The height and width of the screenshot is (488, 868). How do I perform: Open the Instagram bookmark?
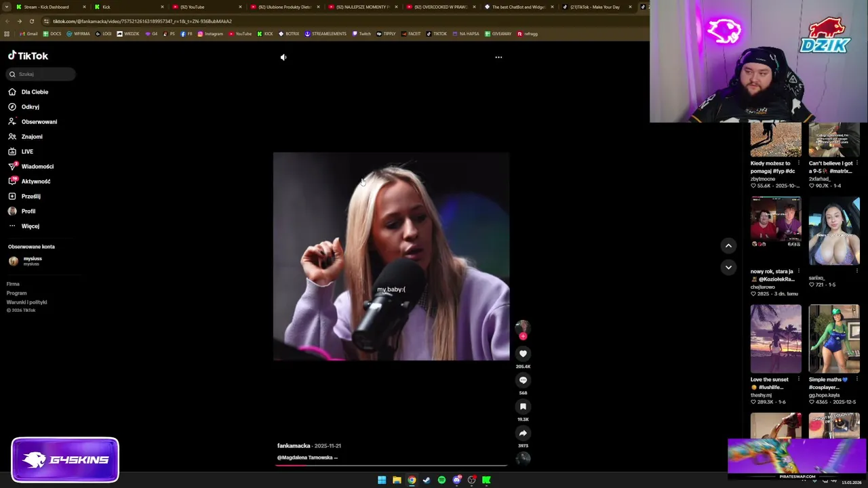pyautogui.click(x=210, y=34)
